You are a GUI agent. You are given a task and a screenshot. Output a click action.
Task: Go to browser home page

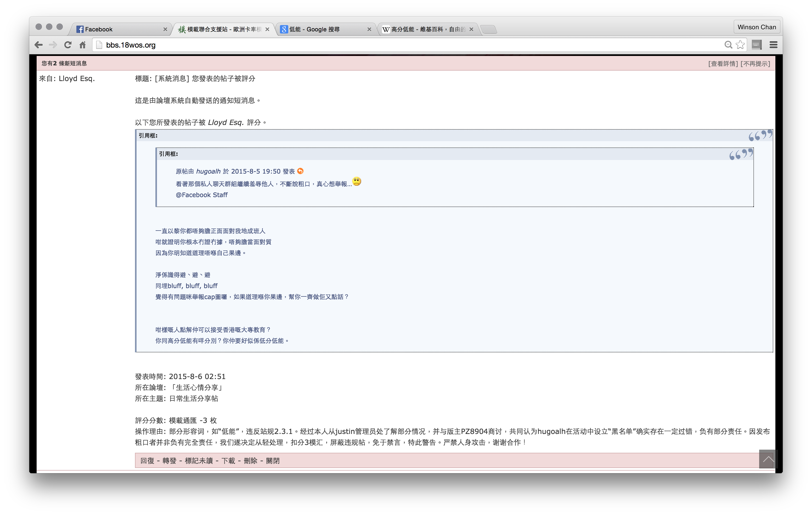(x=83, y=45)
